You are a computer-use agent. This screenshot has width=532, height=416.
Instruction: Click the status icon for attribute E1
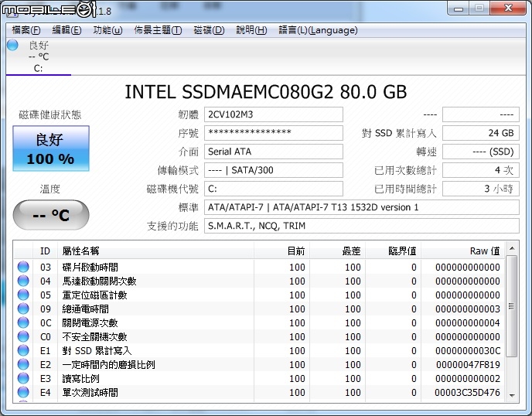pyautogui.click(x=23, y=350)
